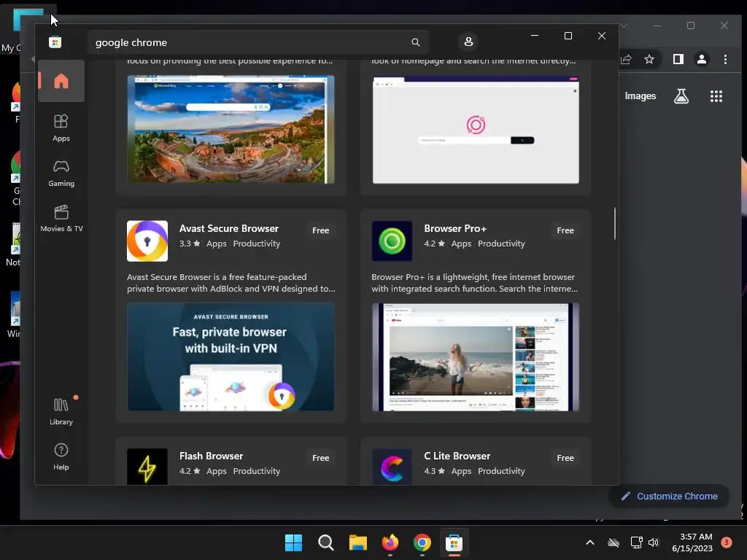Open Chrome three-dot menu
Screen dimensions: 747x560
pos(726,59)
